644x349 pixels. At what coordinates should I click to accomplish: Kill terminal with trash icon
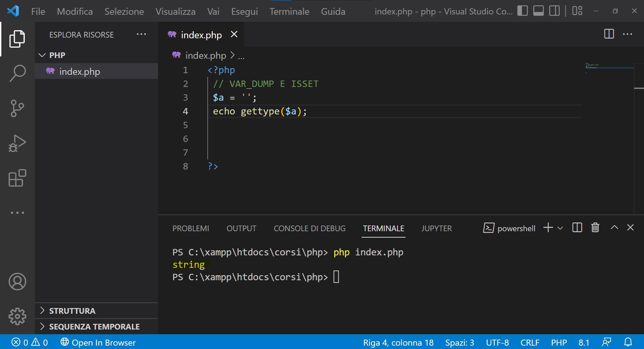pos(595,228)
